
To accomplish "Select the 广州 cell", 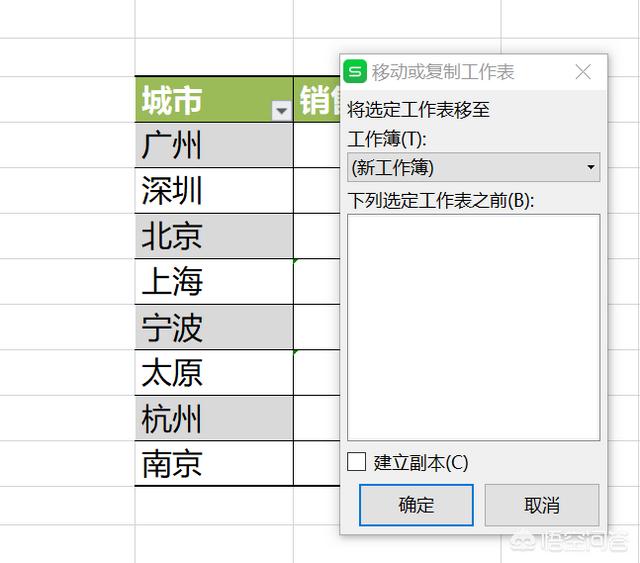I will pyautogui.click(x=214, y=145).
